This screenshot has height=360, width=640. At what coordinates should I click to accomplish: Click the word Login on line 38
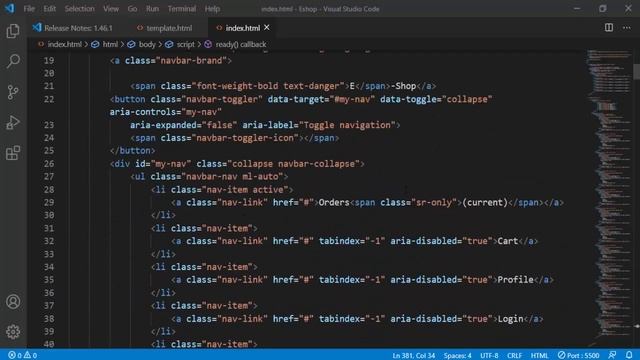point(510,318)
